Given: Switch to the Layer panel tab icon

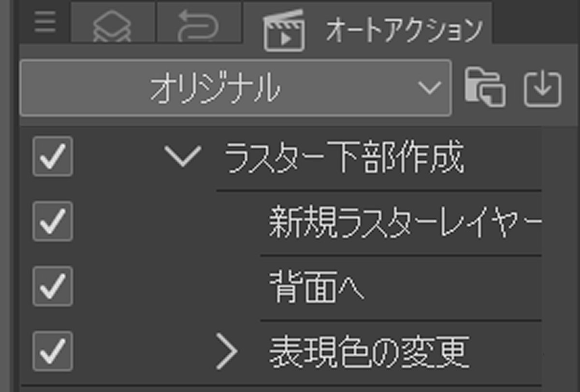Looking at the screenshot, I should click(x=113, y=24).
